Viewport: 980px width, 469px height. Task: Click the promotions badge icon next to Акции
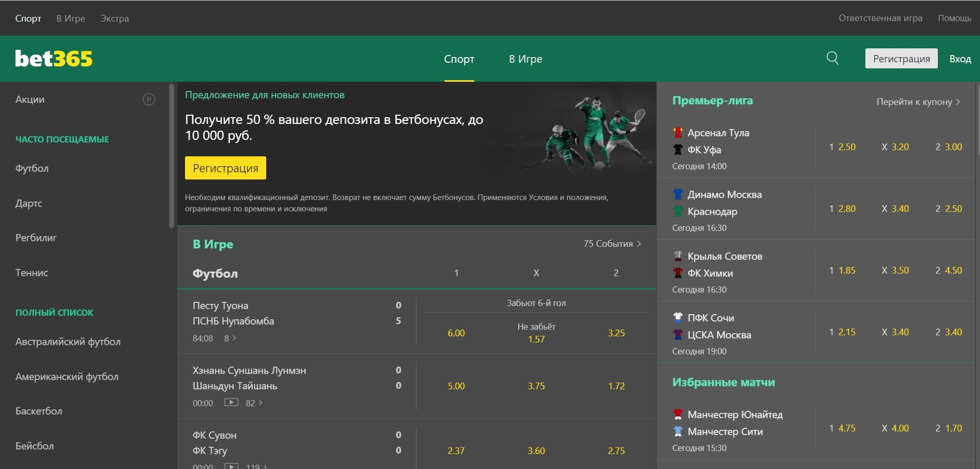point(149,99)
